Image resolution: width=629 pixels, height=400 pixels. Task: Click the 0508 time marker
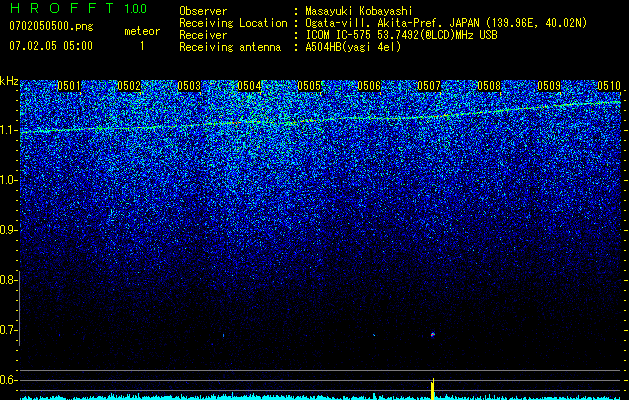[x=489, y=86]
